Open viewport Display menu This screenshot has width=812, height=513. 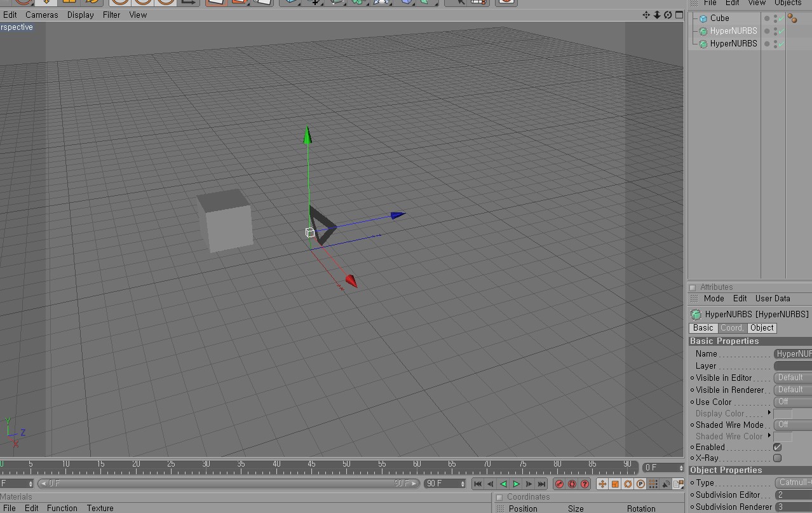81,15
